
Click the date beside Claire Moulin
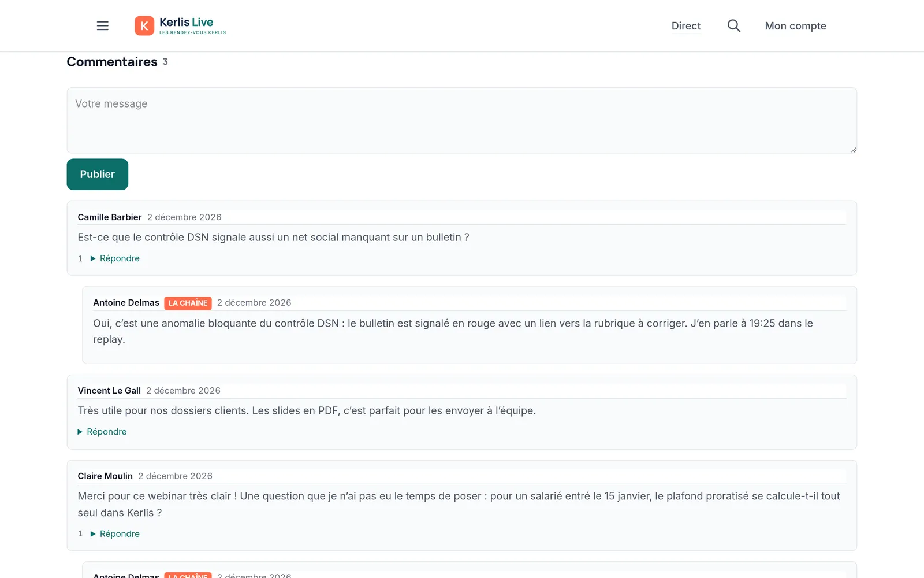pyautogui.click(x=175, y=476)
